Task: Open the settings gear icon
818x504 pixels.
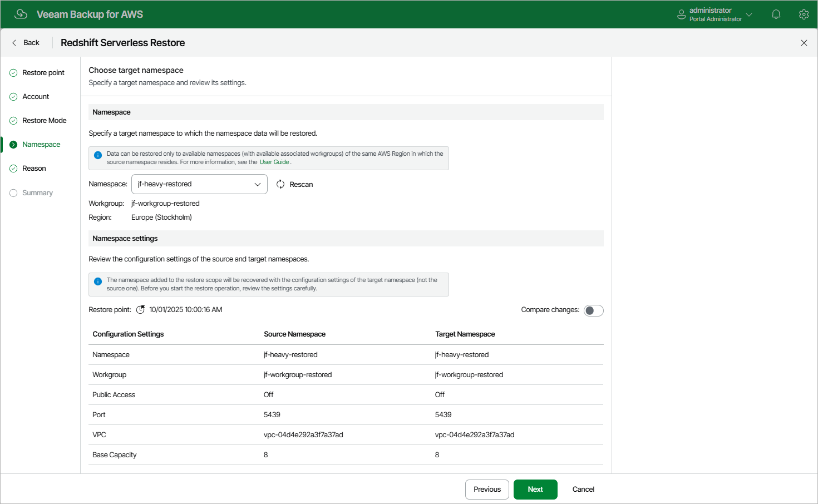Action: [x=804, y=14]
